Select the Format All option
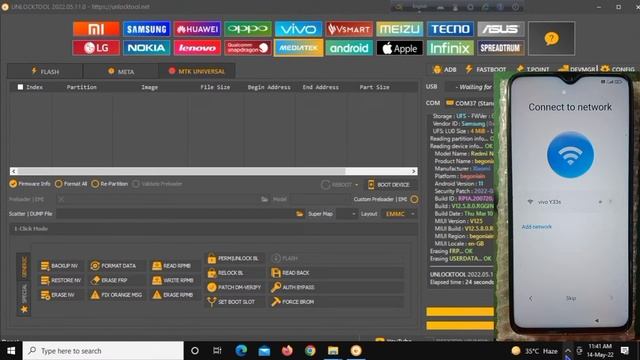 [x=71, y=184]
